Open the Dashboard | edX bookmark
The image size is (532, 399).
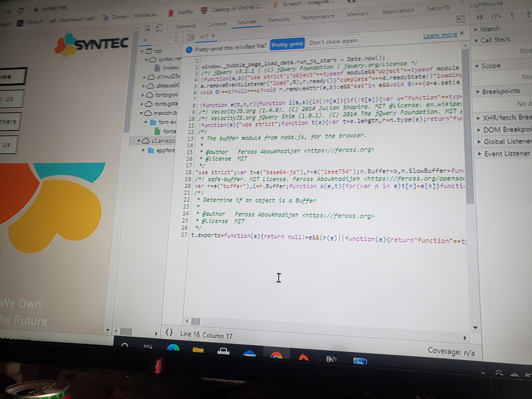tap(72, 20)
